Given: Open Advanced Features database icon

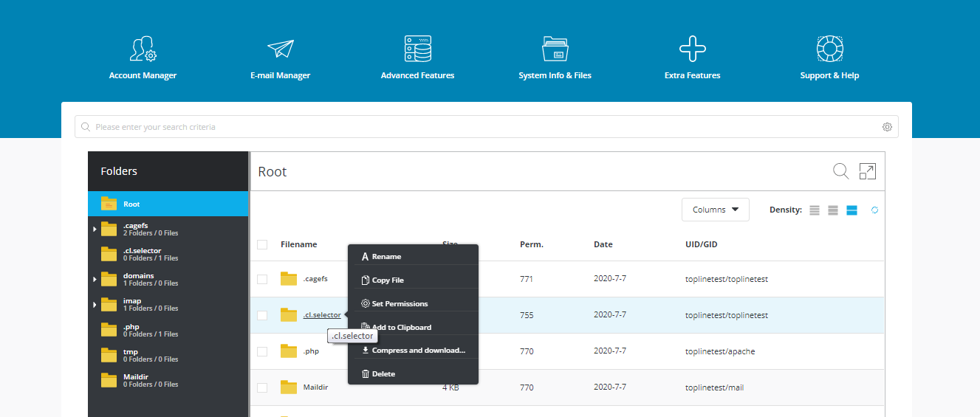Looking at the screenshot, I should tap(417, 49).
